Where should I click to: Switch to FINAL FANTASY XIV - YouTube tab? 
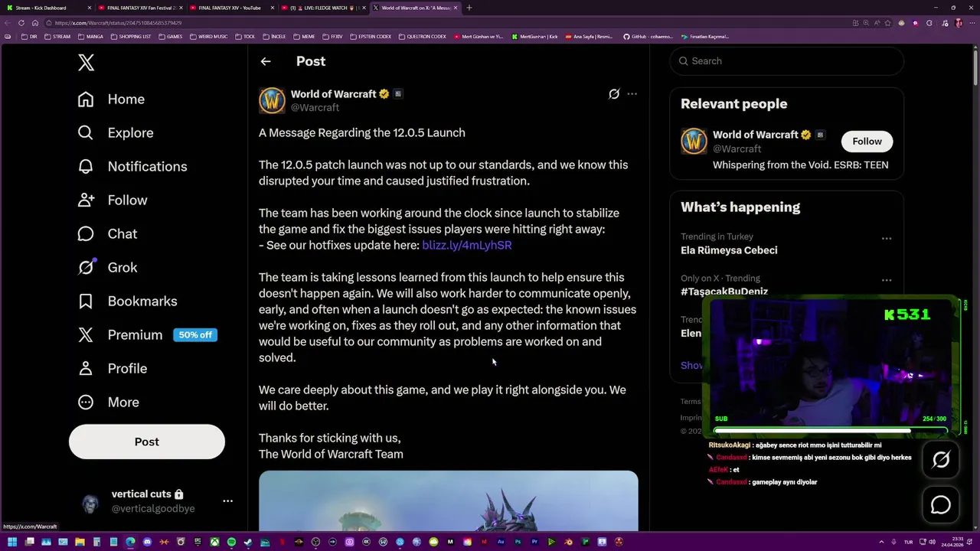(x=232, y=8)
